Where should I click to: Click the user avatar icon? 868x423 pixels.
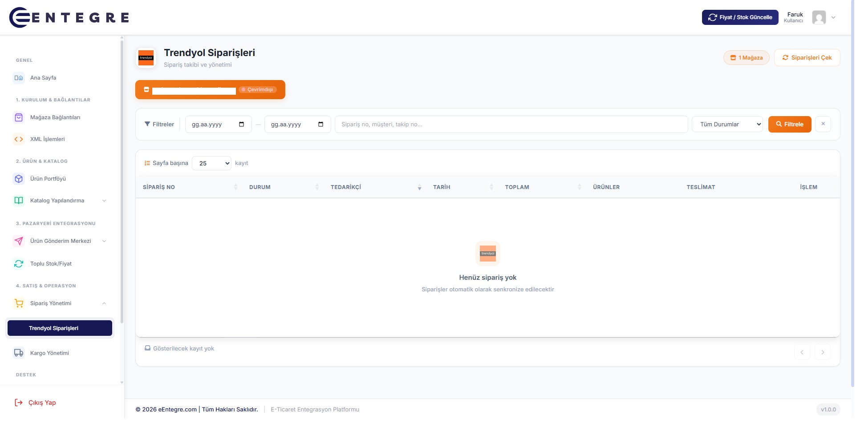(x=819, y=17)
